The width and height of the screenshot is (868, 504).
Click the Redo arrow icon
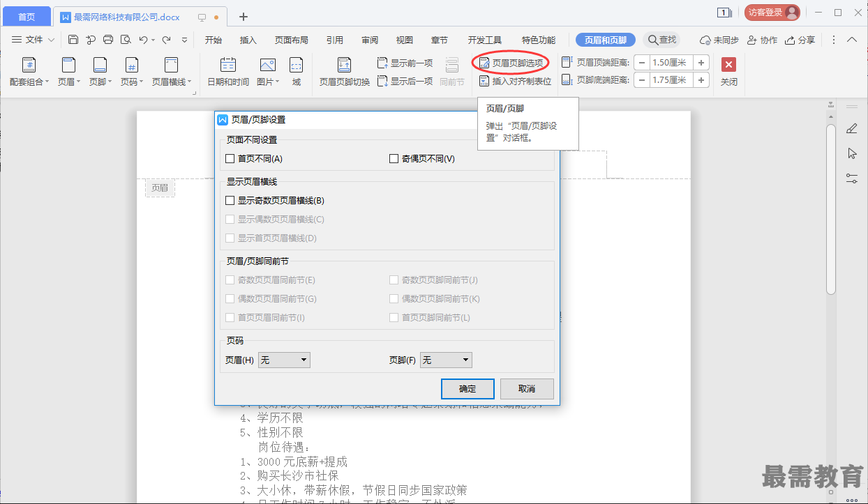click(x=167, y=40)
